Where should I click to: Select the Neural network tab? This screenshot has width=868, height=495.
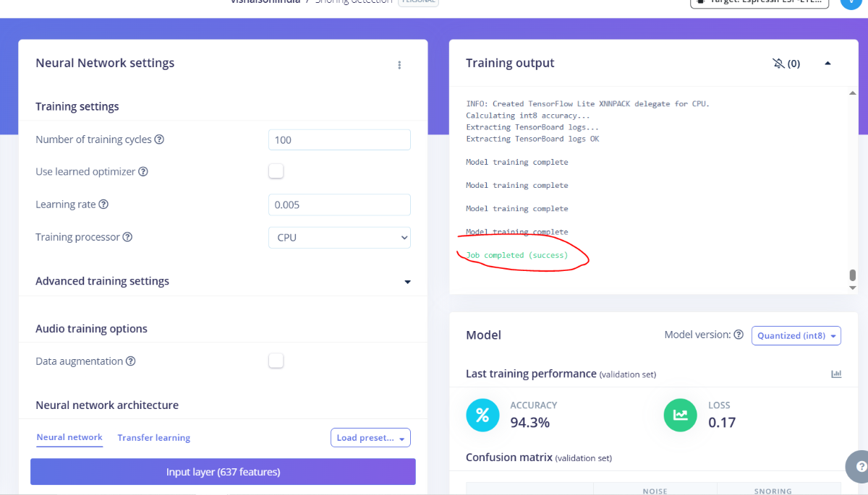pos(69,437)
